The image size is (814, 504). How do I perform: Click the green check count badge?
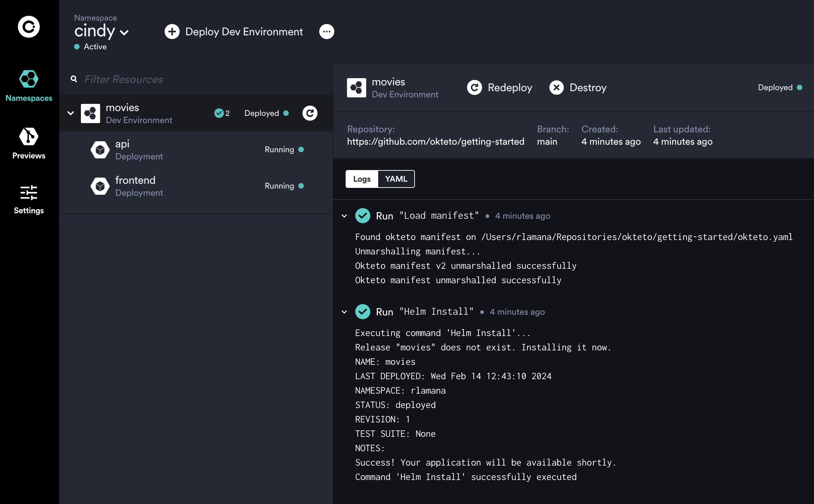pos(222,113)
